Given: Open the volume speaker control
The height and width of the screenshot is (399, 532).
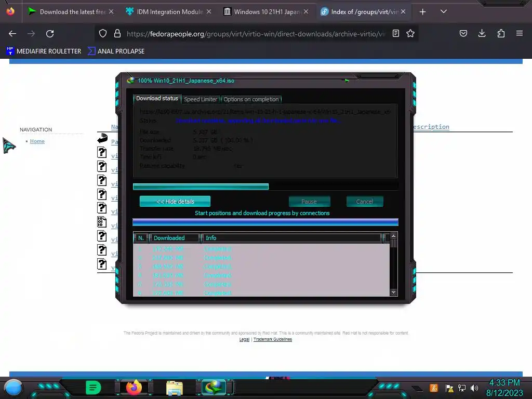Looking at the screenshot, I should click(474, 388).
